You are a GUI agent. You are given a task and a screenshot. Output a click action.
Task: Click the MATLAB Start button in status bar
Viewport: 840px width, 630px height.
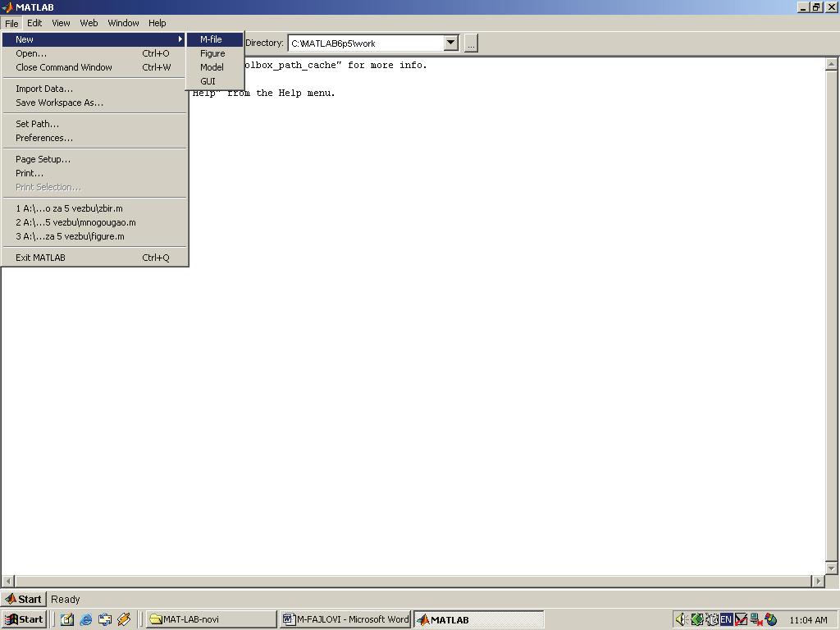click(x=24, y=599)
